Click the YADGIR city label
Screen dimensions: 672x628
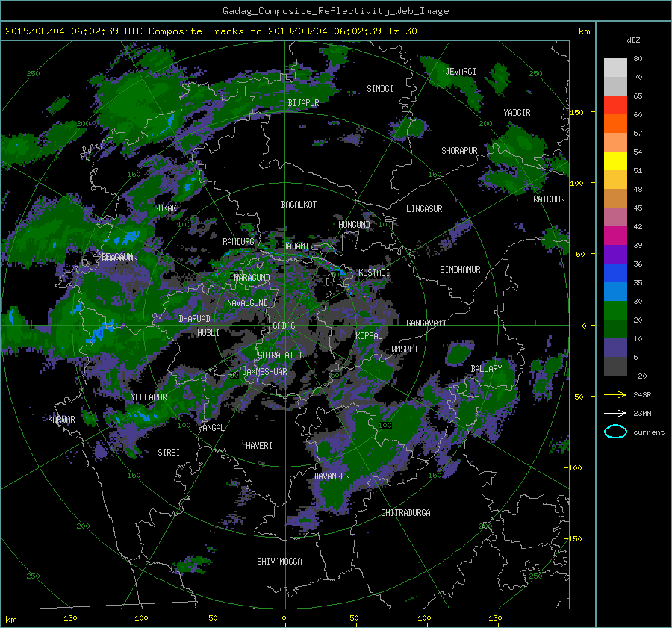pyautogui.click(x=517, y=113)
